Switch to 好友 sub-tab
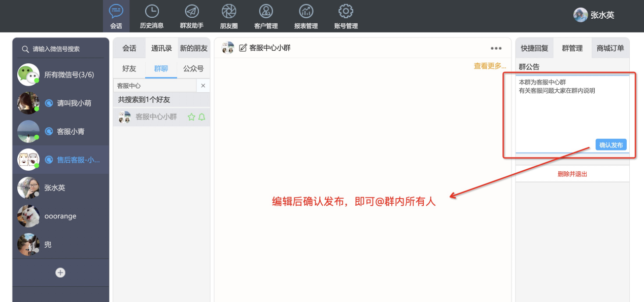This screenshot has width=644, height=302. [x=129, y=68]
